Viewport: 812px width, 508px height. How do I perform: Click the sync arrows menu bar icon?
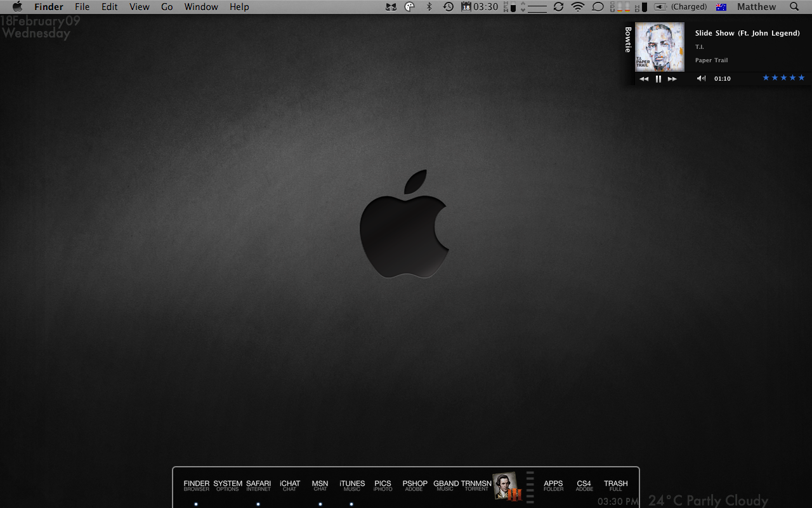558,7
